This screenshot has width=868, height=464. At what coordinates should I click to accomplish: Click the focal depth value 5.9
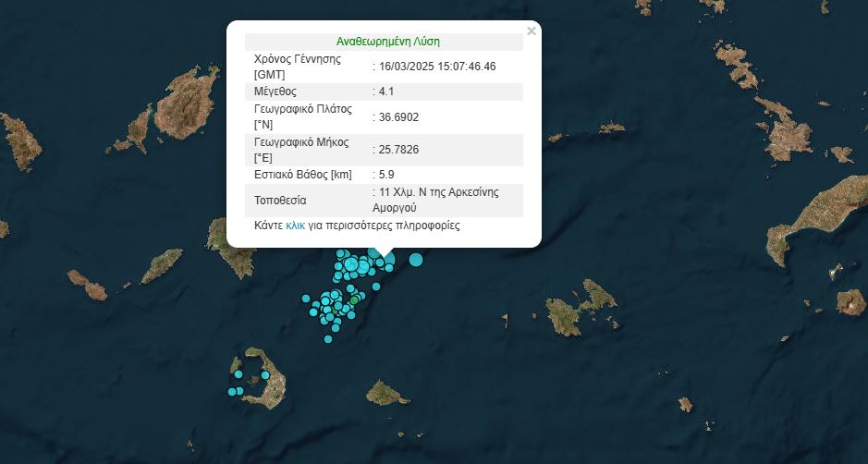pyautogui.click(x=386, y=175)
